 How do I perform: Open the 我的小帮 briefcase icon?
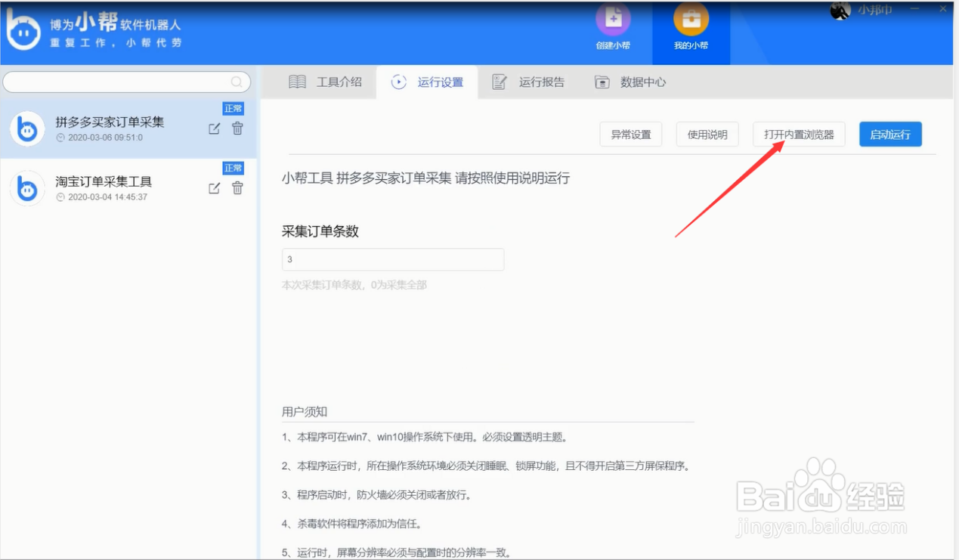pos(691,19)
